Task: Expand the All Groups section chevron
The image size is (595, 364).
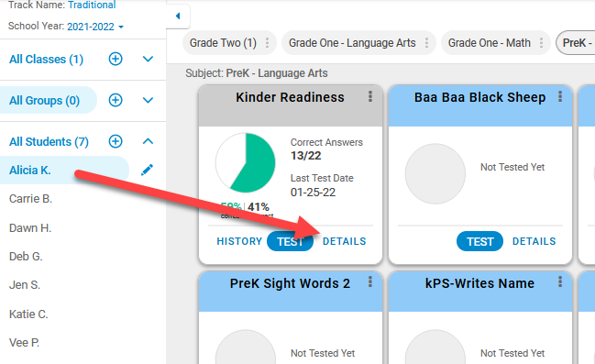Action: coord(148,100)
